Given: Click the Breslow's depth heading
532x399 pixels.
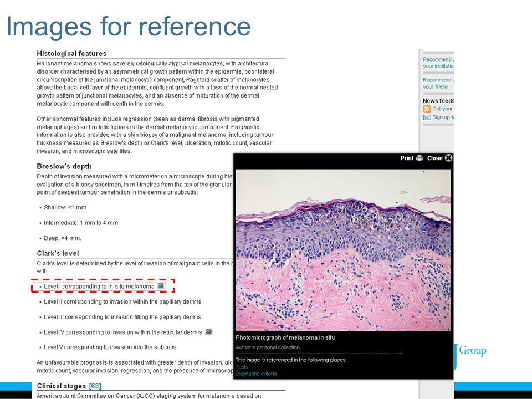Looking at the screenshot, I should coord(64,167).
